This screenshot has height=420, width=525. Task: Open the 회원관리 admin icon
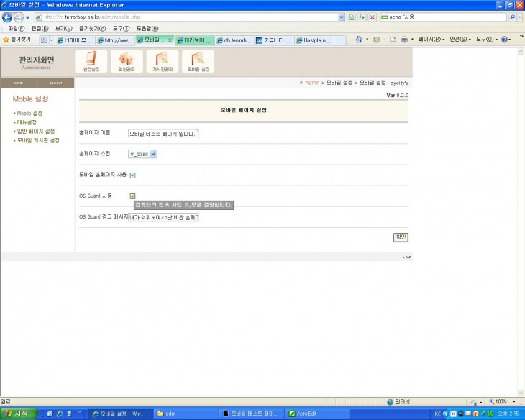coord(127,61)
